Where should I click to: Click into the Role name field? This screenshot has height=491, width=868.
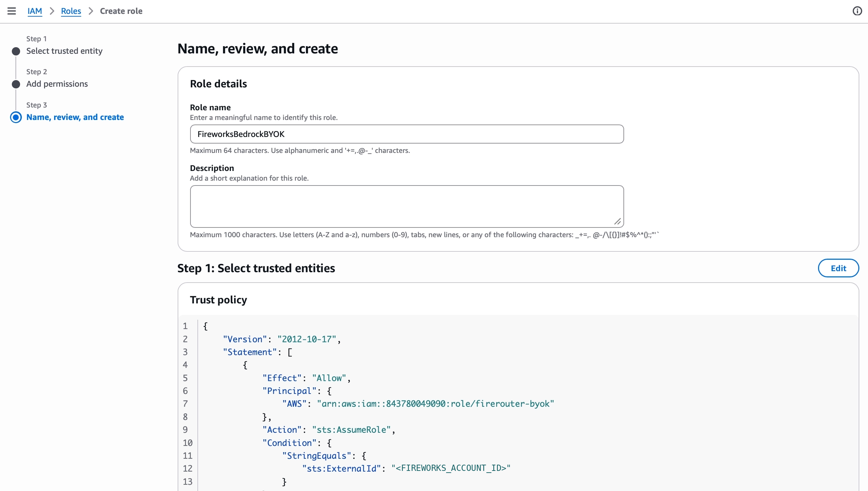[407, 134]
